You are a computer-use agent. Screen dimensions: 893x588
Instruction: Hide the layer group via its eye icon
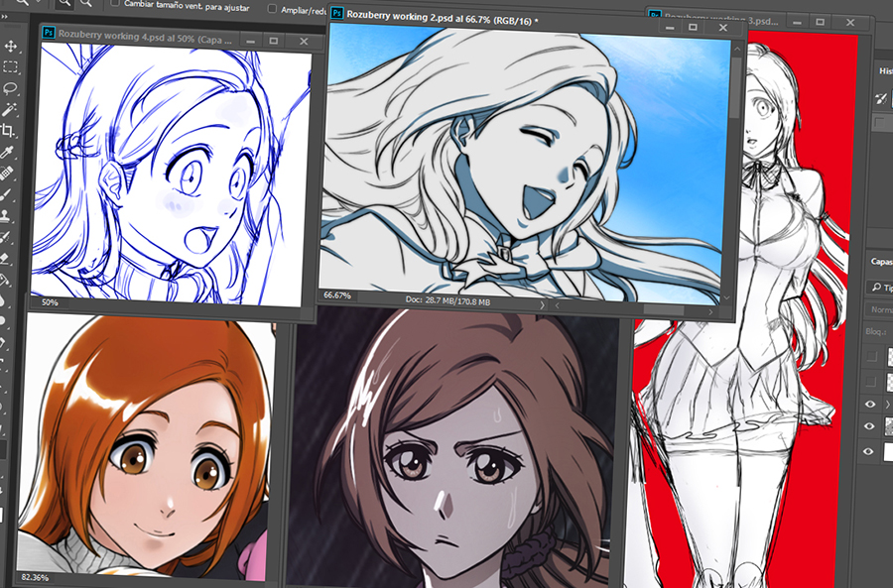click(x=870, y=405)
